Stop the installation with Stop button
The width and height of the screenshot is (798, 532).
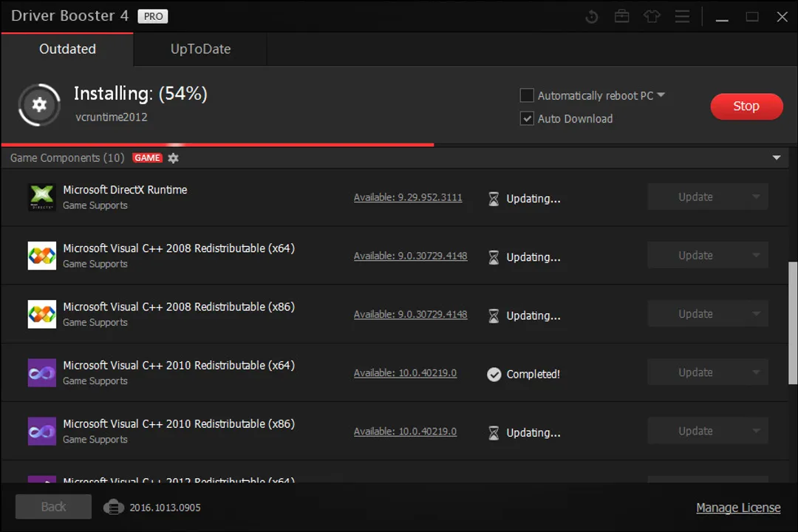[x=746, y=106]
